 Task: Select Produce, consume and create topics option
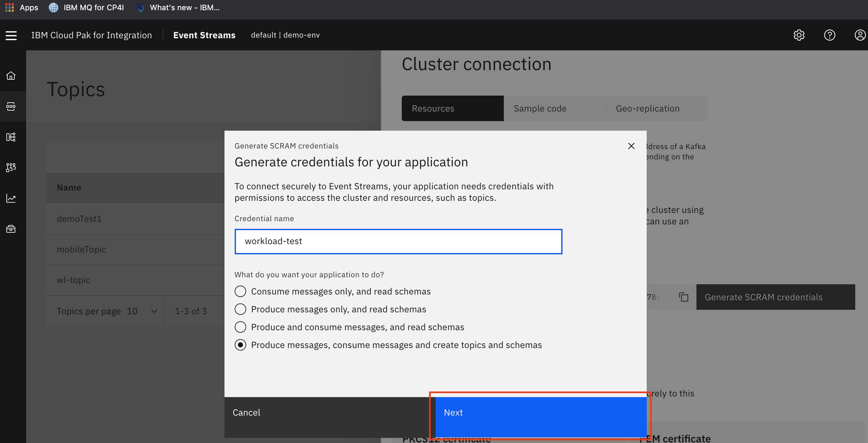click(x=388, y=345)
